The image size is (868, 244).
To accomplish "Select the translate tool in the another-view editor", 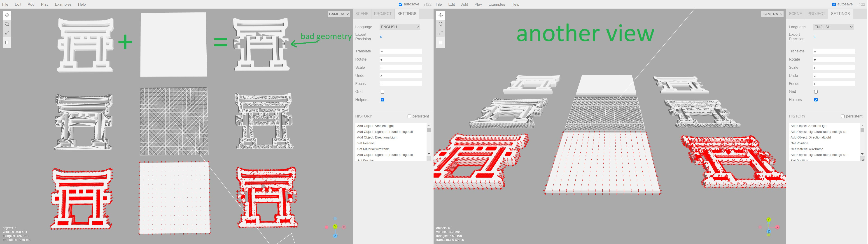I will [440, 15].
